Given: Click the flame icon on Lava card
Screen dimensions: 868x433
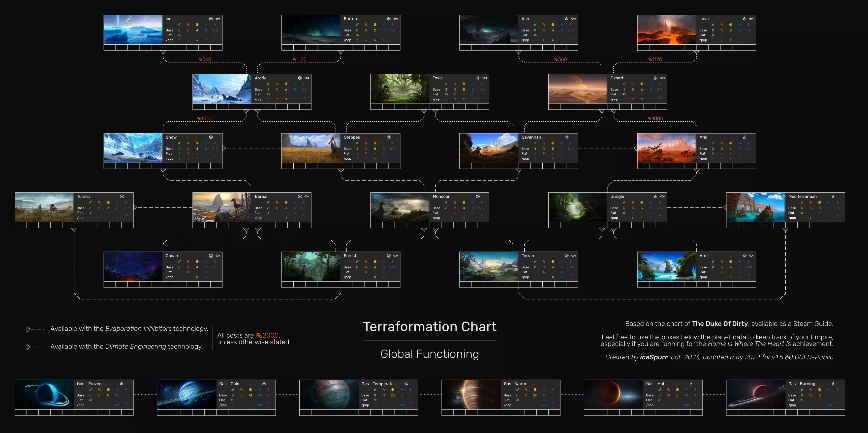Looking at the screenshot, I should click(744, 19).
